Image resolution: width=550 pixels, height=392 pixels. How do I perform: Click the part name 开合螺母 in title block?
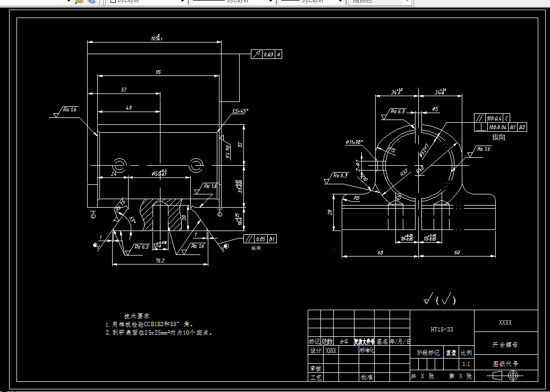coord(505,344)
